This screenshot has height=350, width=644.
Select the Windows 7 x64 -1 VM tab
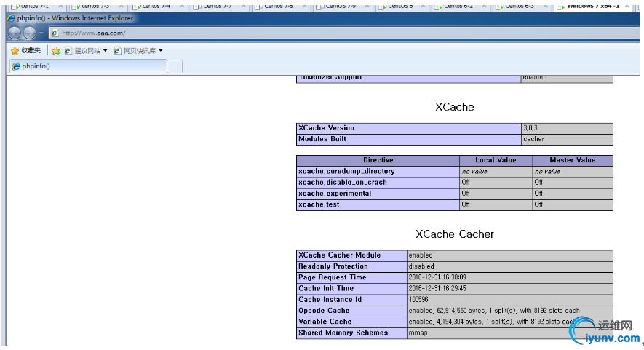pos(593,6)
